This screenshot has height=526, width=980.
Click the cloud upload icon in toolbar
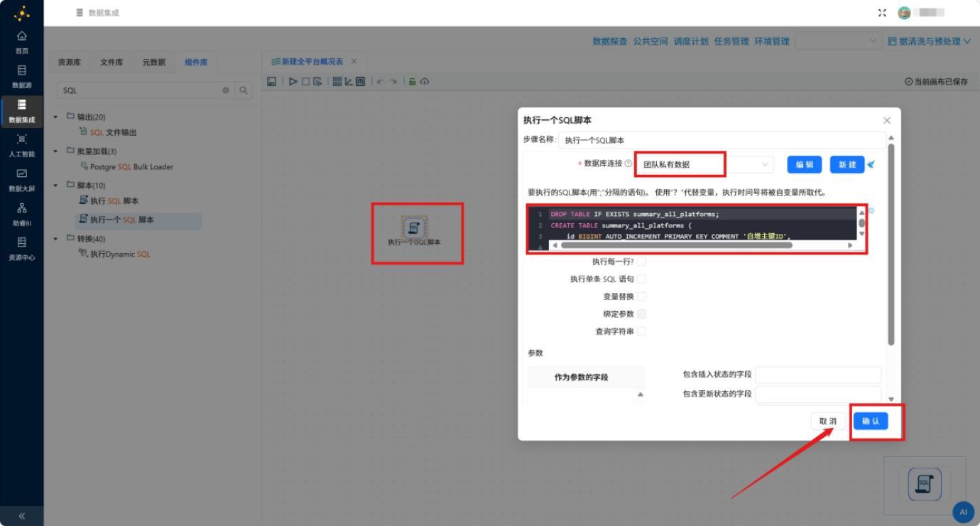[425, 82]
